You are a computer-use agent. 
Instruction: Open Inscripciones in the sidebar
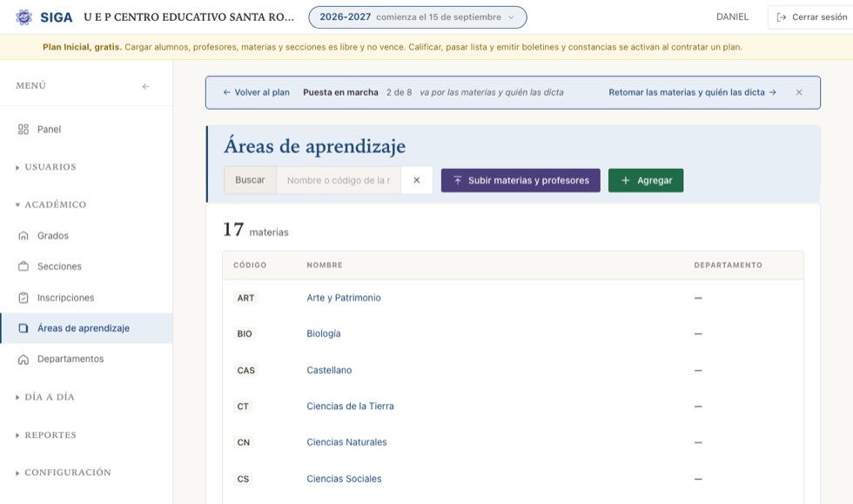86,298
